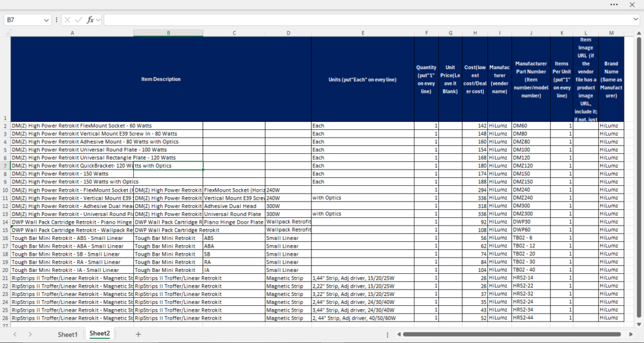Add a new sheet with the plus icon
The image size is (644, 343).
tap(138, 334)
